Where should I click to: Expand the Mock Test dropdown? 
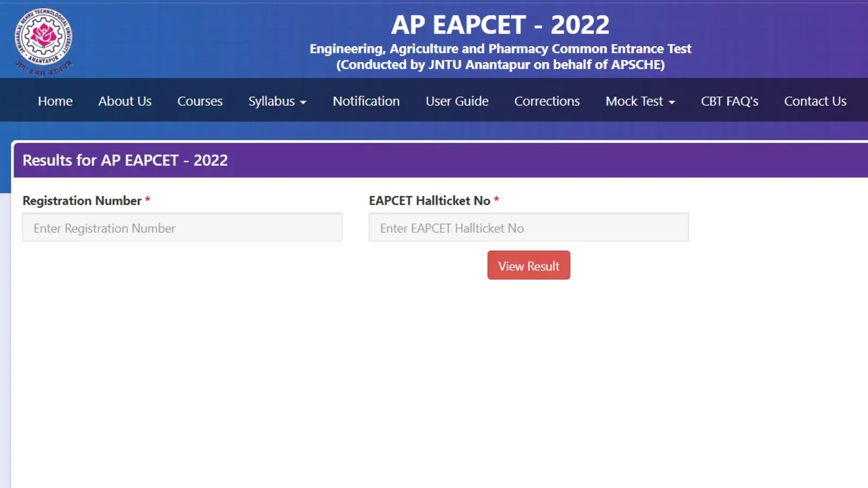(x=640, y=101)
